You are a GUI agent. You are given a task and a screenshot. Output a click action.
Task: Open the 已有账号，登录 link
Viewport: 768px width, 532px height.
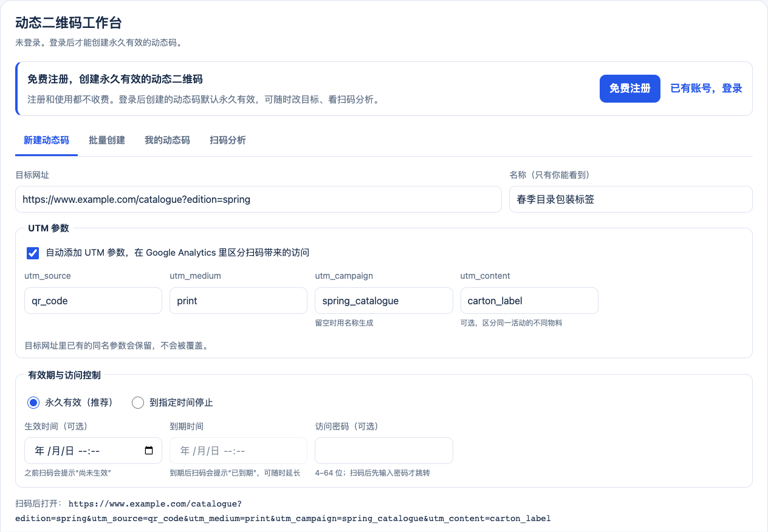[x=706, y=89]
